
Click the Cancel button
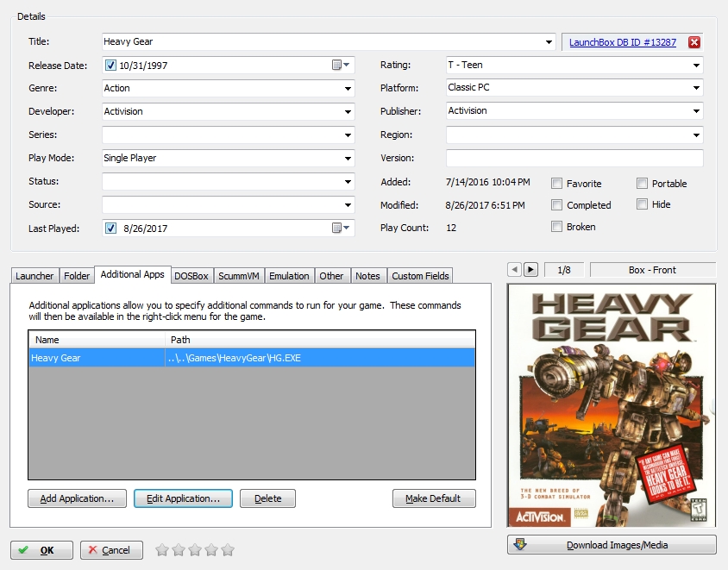111,550
